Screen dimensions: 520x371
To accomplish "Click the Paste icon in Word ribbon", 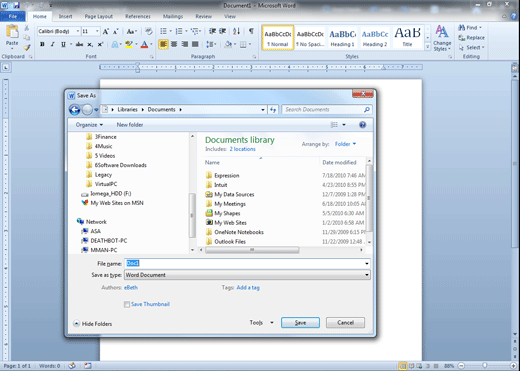I will (12, 32).
